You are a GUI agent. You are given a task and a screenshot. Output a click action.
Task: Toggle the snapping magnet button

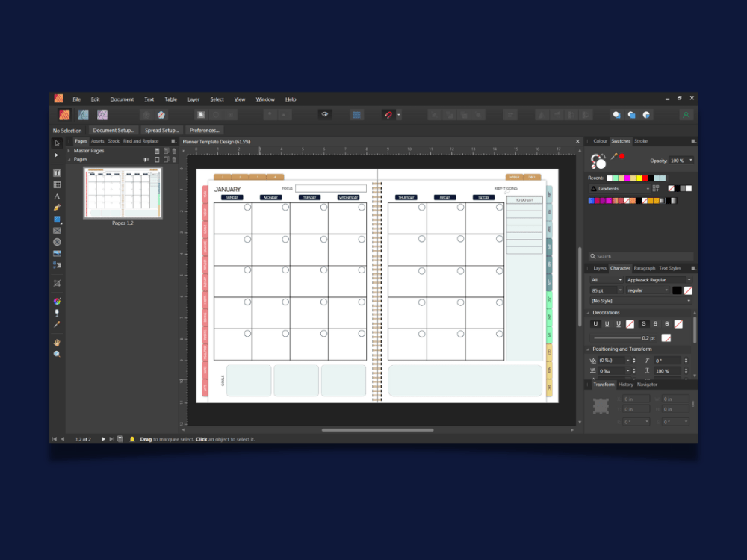(x=388, y=115)
